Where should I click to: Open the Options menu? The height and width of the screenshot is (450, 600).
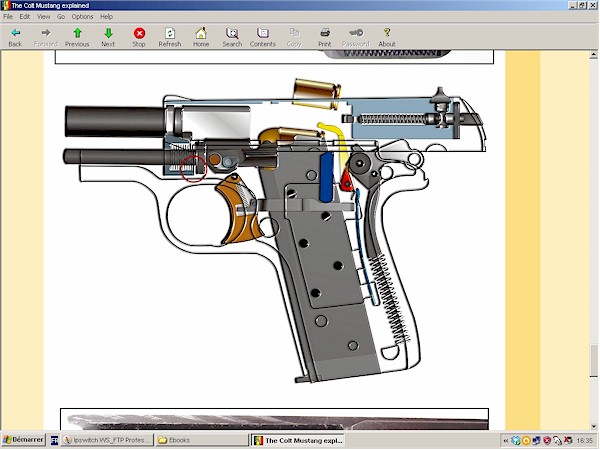[82, 16]
